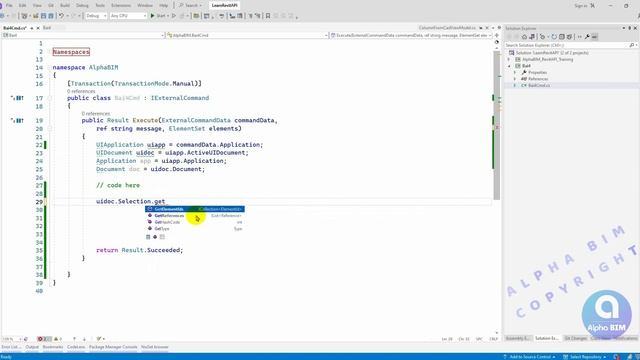Click Collapse All icon in Solution Explorer
The image size is (640, 360).
pos(562,37)
